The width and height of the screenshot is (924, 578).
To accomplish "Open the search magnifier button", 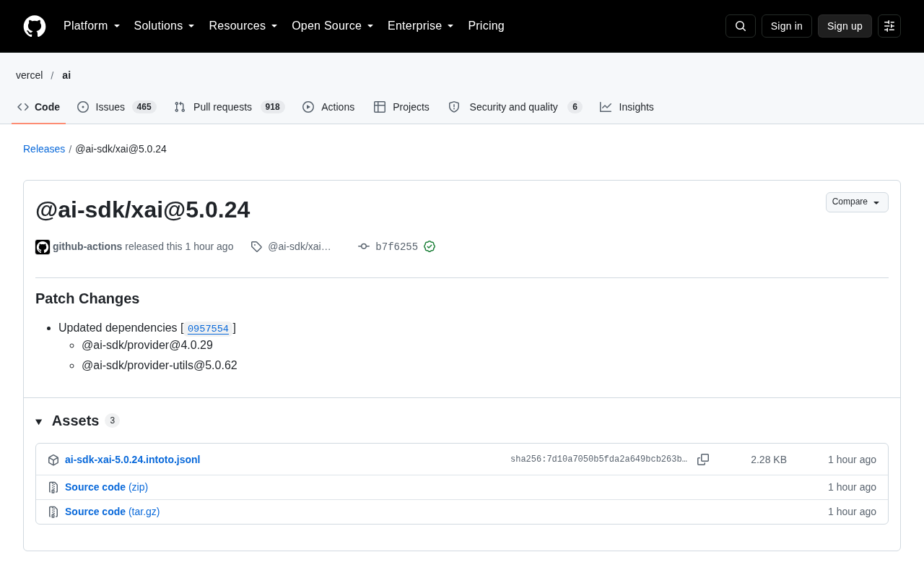I will pos(741,26).
